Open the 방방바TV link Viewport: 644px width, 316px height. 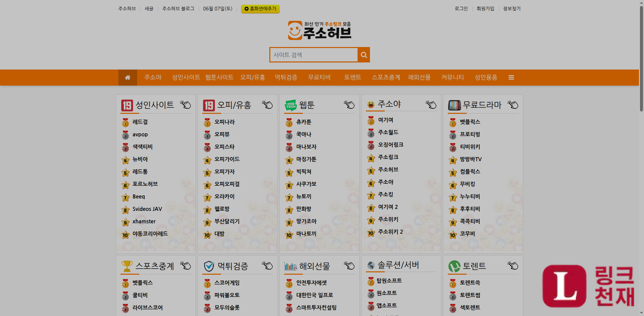[x=471, y=160]
